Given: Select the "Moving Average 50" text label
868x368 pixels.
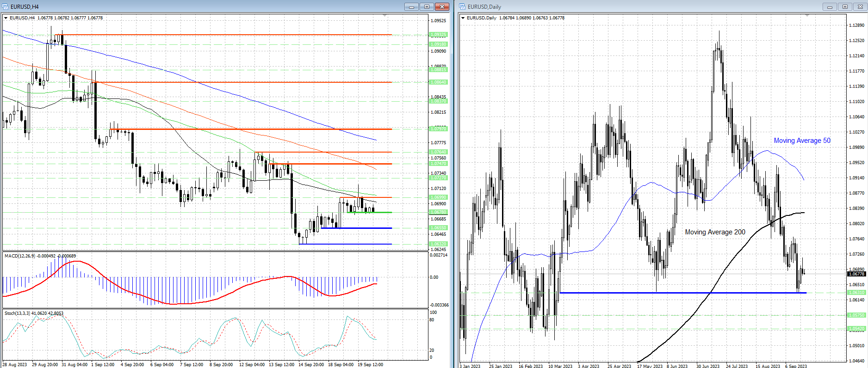Looking at the screenshot, I should coord(802,141).
